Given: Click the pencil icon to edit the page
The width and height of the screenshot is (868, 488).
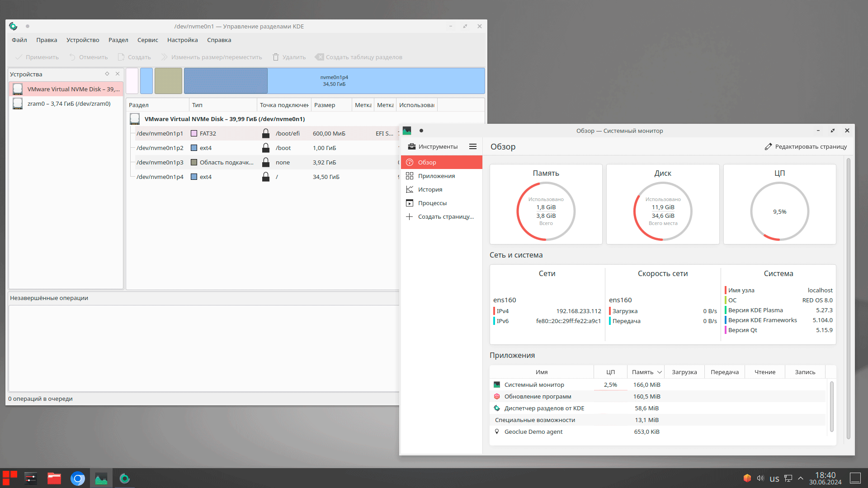Looking at the screenshot, I should [768, 146].
